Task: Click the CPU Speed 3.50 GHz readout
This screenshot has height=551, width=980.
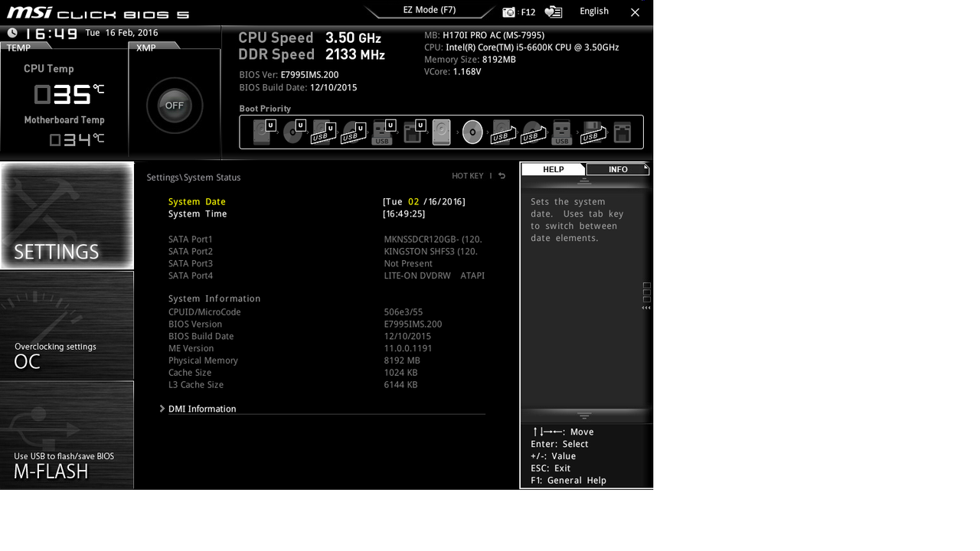Action: pyautogui.click(x=310, y=37)
